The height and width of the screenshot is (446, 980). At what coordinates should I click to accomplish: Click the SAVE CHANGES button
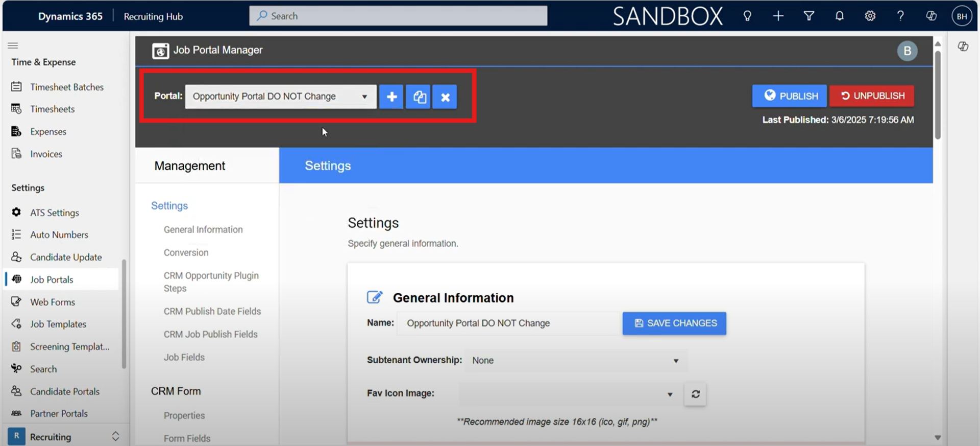(674, 323)
